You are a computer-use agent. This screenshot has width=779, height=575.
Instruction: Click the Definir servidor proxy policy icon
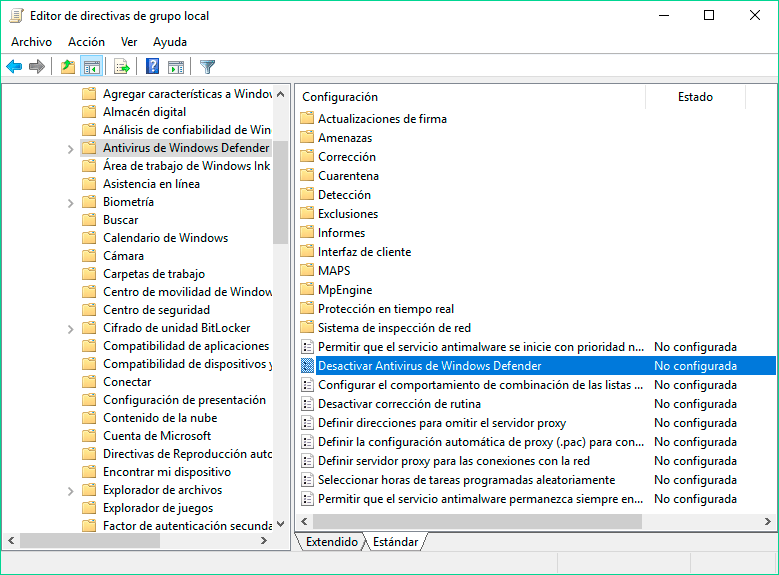[x=308, y=461]
